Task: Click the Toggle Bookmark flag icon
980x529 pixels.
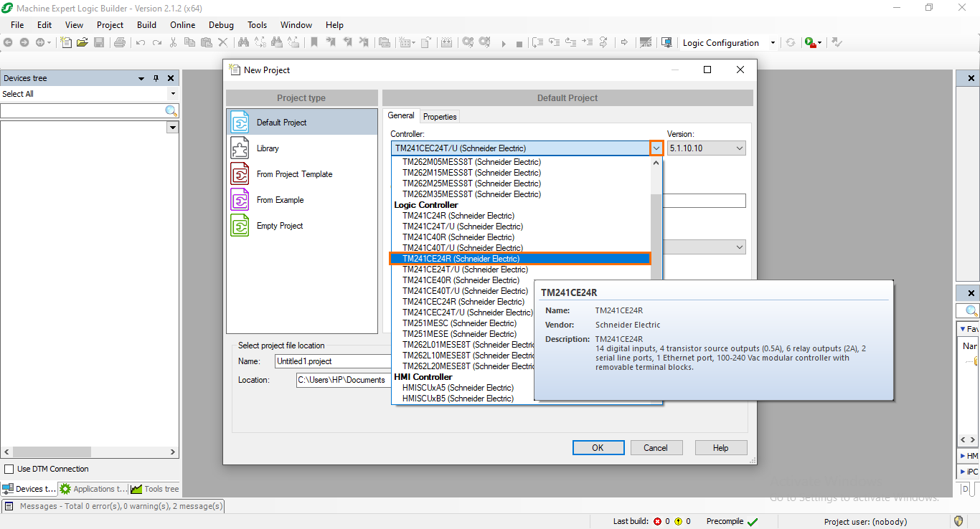Action: pyautogui.click(x=314, y=43)
